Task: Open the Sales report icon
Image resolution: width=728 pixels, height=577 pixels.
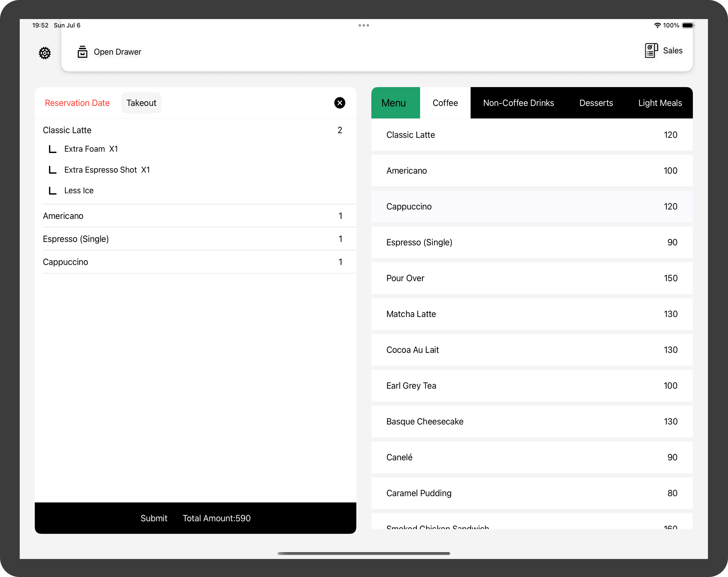Action: 651,51
